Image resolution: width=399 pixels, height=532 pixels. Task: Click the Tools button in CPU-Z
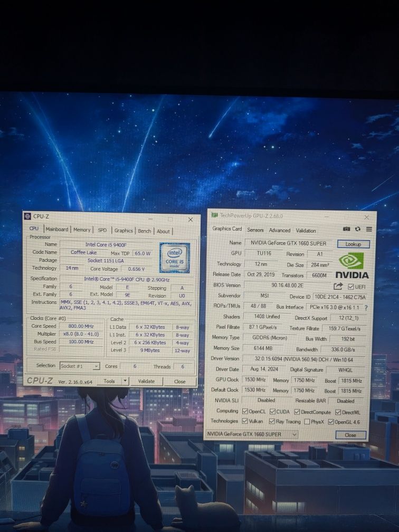[109, 381]
